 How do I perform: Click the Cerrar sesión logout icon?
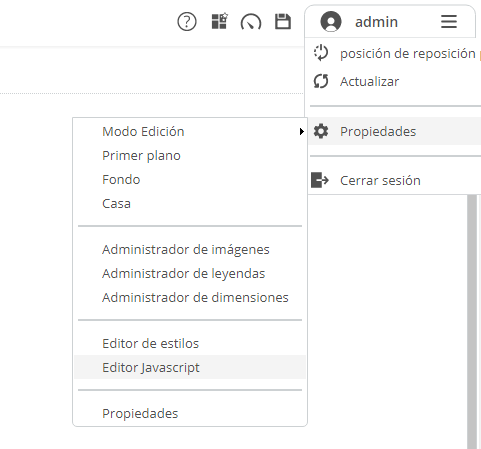(320, 180)
